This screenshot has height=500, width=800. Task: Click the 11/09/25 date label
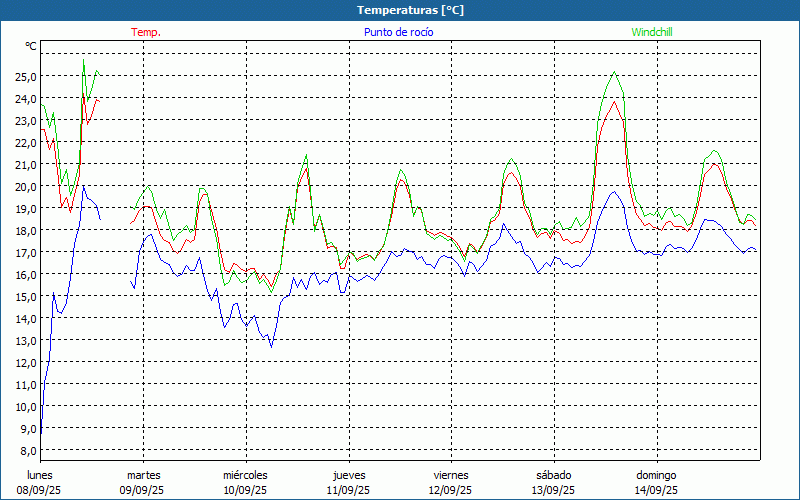(349, 490)
